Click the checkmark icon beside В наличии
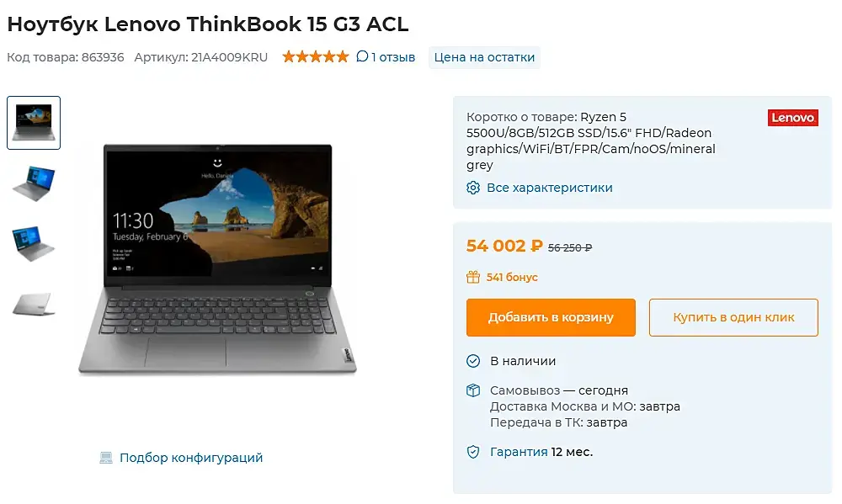 tap(472, 361)
